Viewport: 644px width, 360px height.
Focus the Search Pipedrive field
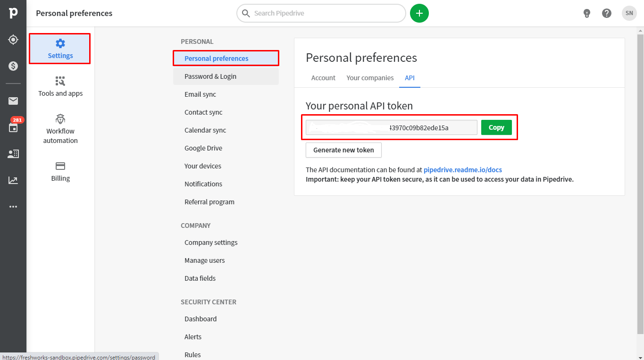(321, 13)
